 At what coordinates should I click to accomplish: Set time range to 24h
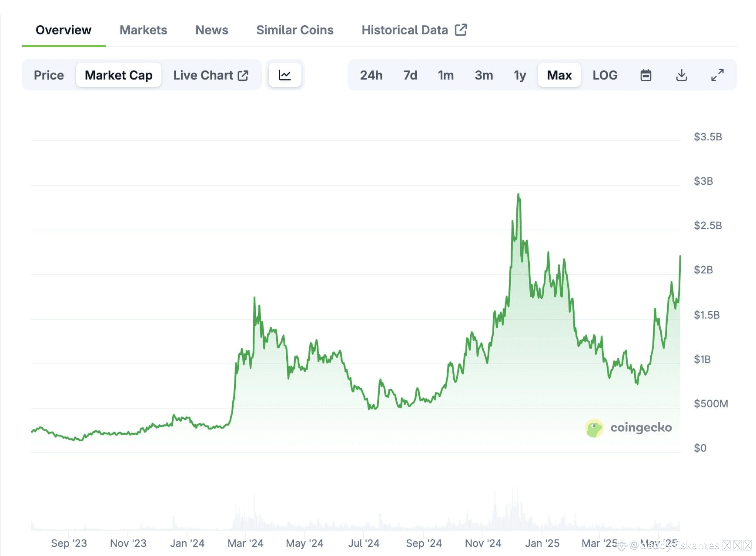371,75
